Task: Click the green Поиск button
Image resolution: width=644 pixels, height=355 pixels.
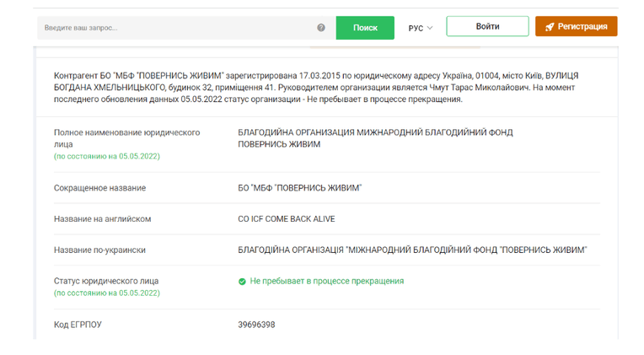Action: 365,28
